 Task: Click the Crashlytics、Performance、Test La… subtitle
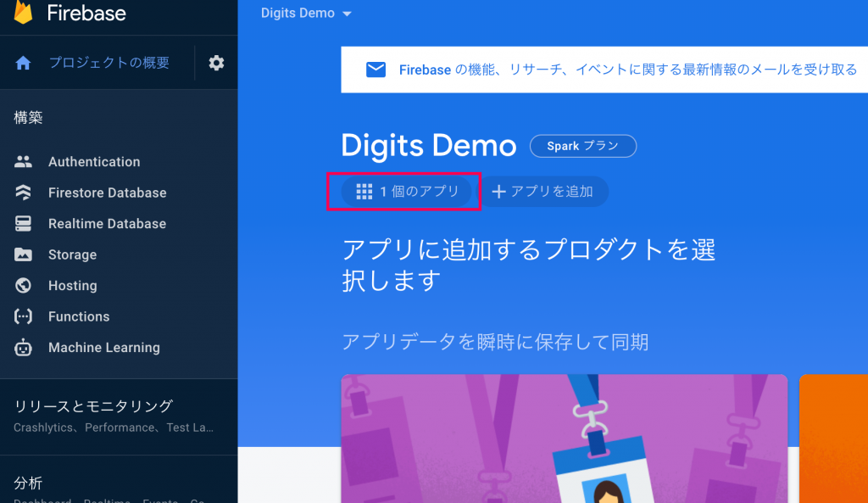(114, 428)
